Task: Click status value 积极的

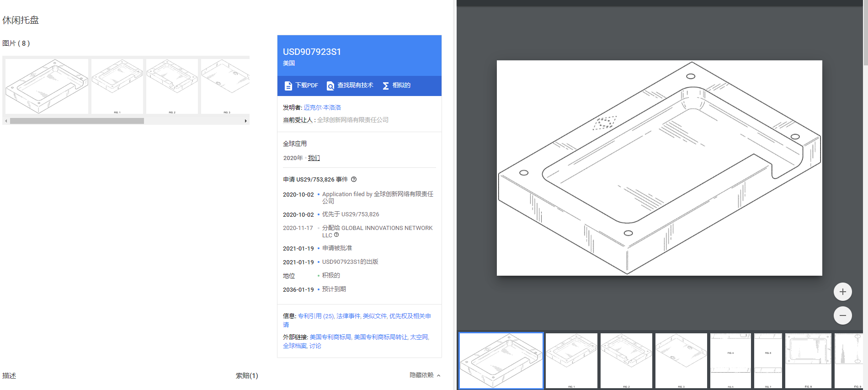Action: (331, 275)
